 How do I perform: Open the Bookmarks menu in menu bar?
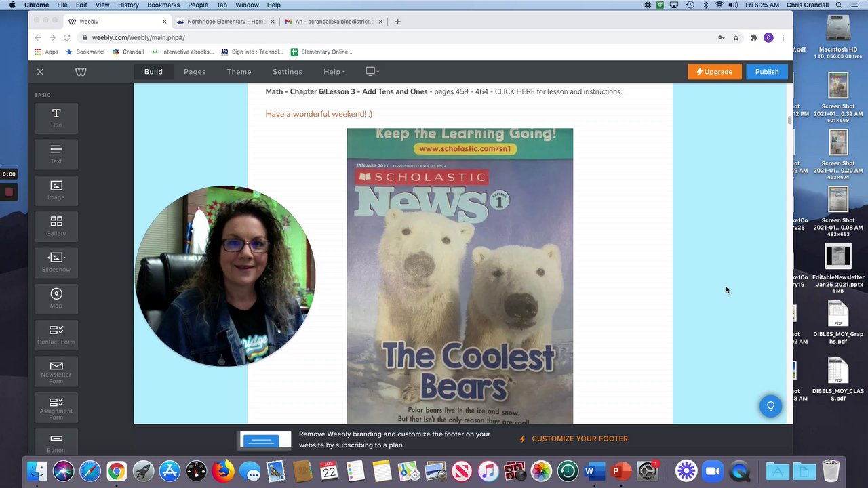[x=163, y=5]
